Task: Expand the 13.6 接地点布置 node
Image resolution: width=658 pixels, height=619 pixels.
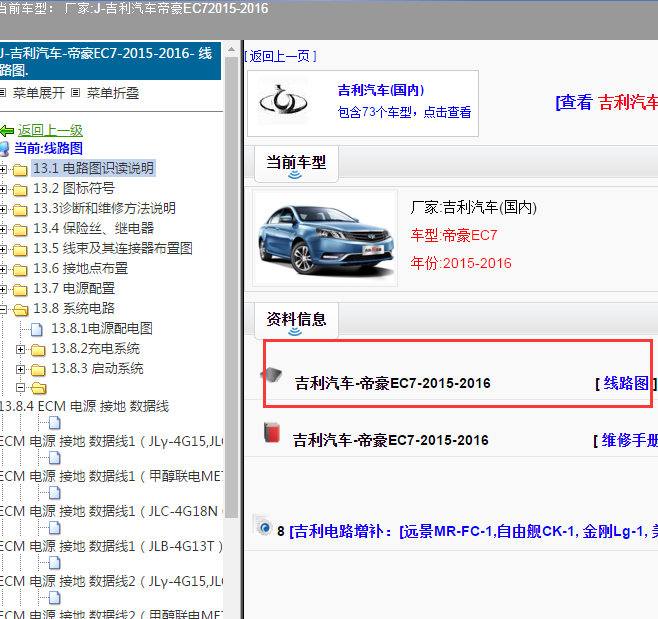Action: 3,269
